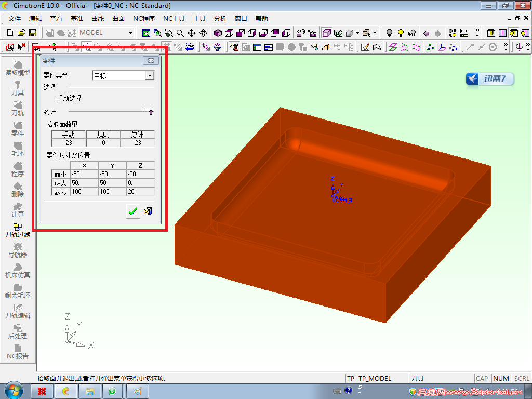Open 刀具 tools in sidebar
The height and width of the screenshot is (399, 532).
coord(18,88)
